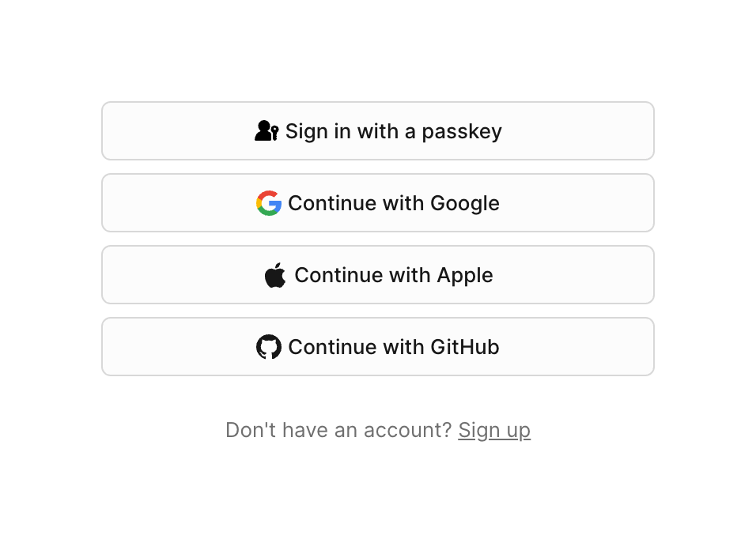Sign in with a passkey
Screen dimensions: 756x543
click(378, 130)
